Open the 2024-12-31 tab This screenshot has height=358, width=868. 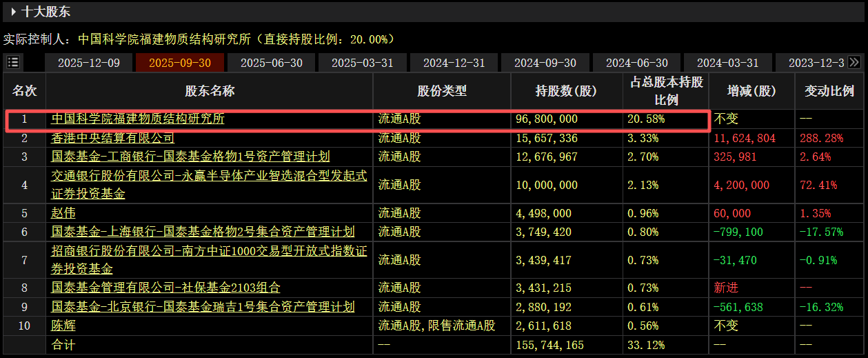coord(454,63)
